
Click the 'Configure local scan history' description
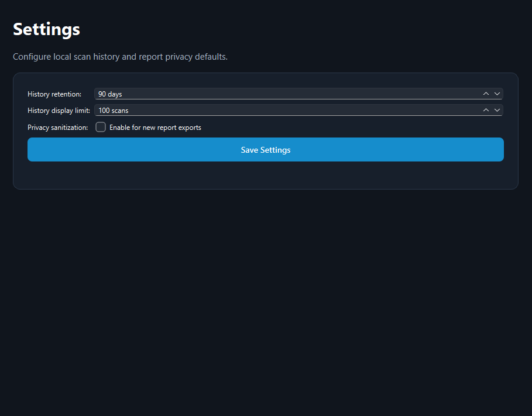pyautogui.click(x=120, y=57)
